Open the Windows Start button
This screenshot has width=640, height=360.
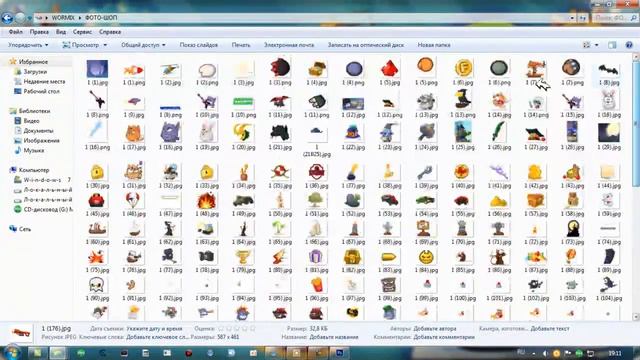pyautogui.click(x=11, y=352)
